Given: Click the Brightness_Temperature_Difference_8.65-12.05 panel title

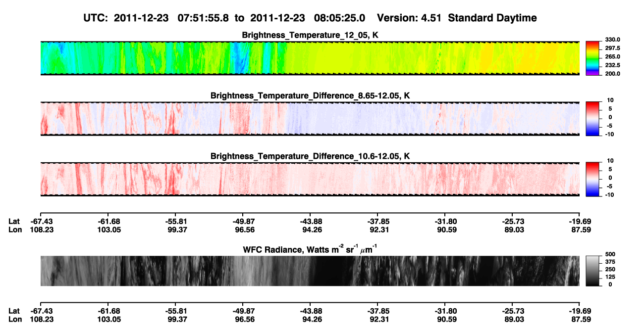Looking at the screenshot, I should pyautogui.click(x=310, y=95).
